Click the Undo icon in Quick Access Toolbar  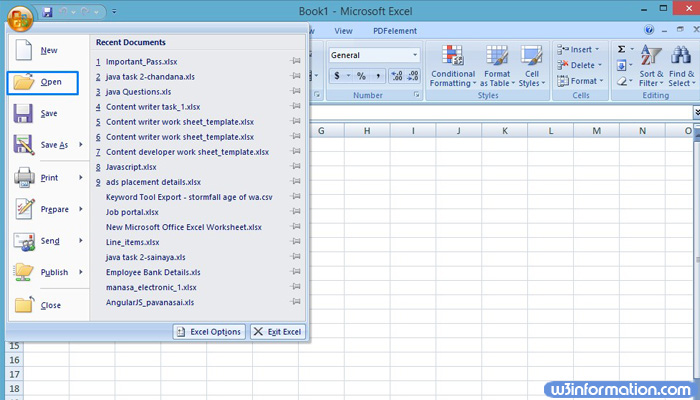coord(63,12)
